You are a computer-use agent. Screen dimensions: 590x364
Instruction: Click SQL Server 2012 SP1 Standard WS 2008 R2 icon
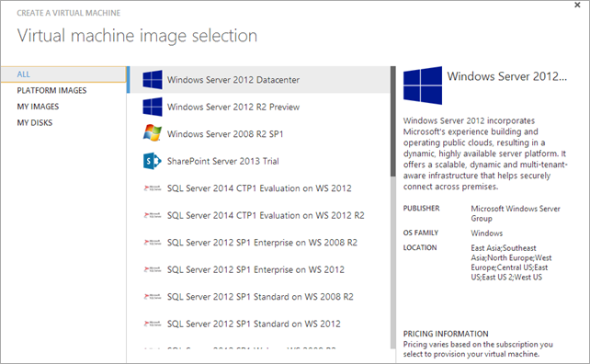coord(153,297)
